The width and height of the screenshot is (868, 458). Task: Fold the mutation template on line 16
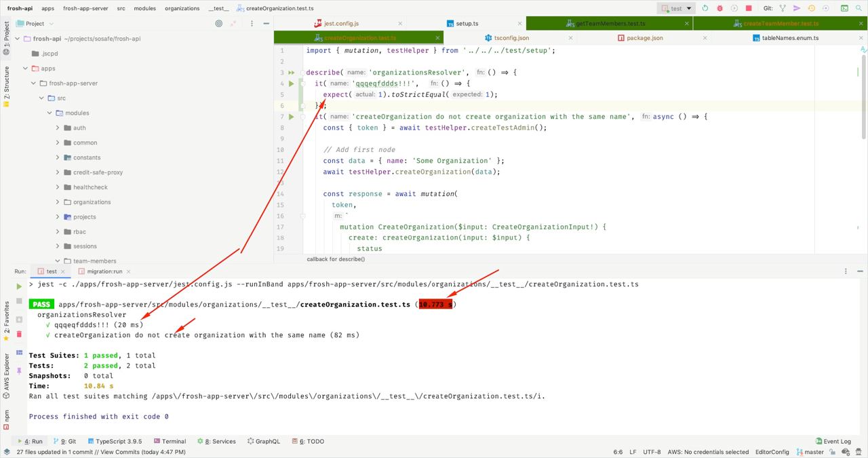point(302,216)
